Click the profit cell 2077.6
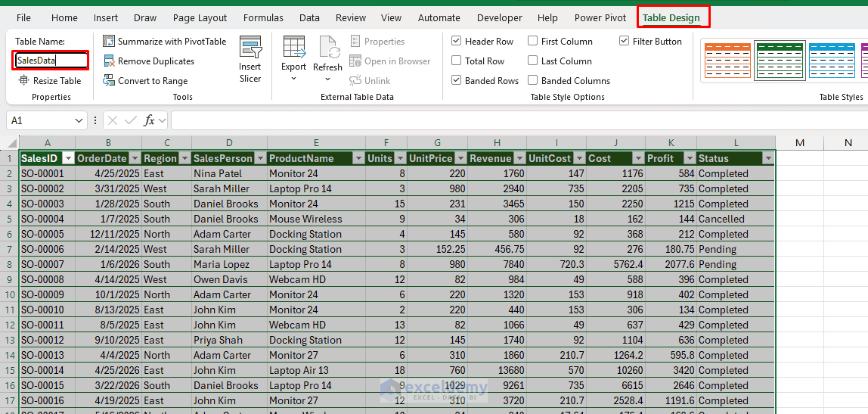This screenshot has height=414, width=868. [x=671, y=264]
